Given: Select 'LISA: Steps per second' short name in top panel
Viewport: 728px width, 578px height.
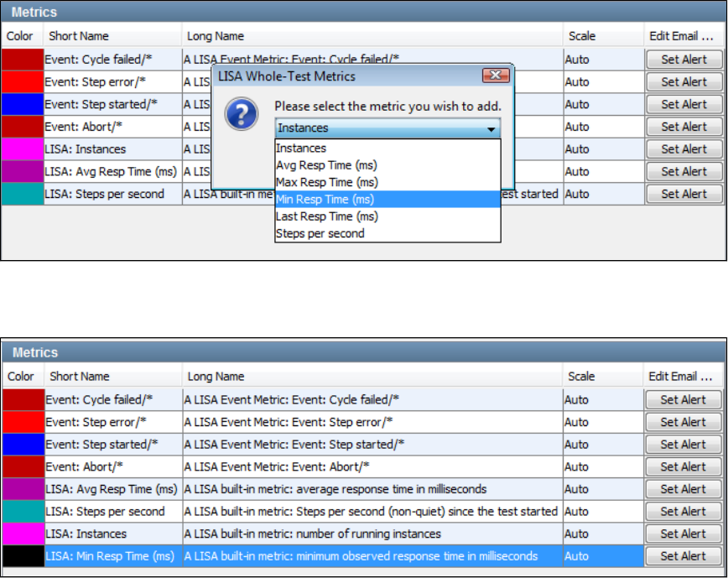Looking at the screenshot, I should coord(113,194).
